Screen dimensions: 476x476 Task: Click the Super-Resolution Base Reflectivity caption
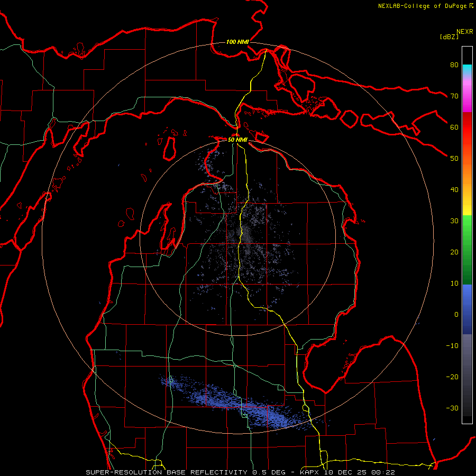point(240,472)
